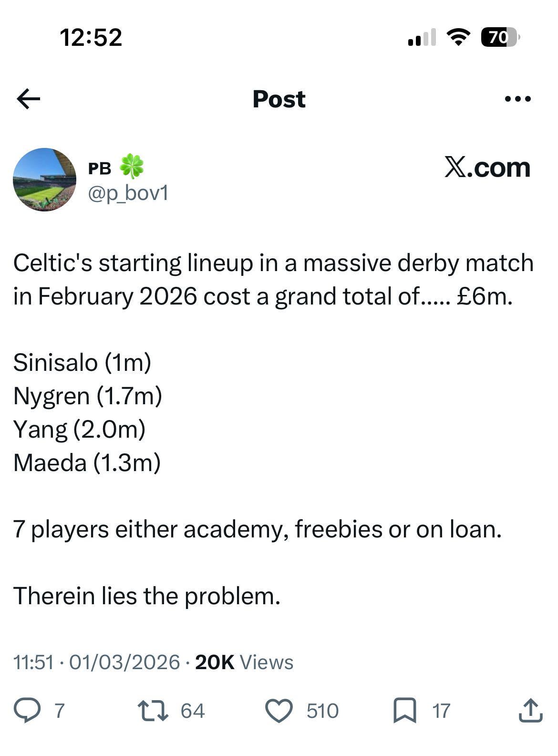Tap the reply speech bubble icon
This screenshot has height=756, width=558.
point(28,710)
